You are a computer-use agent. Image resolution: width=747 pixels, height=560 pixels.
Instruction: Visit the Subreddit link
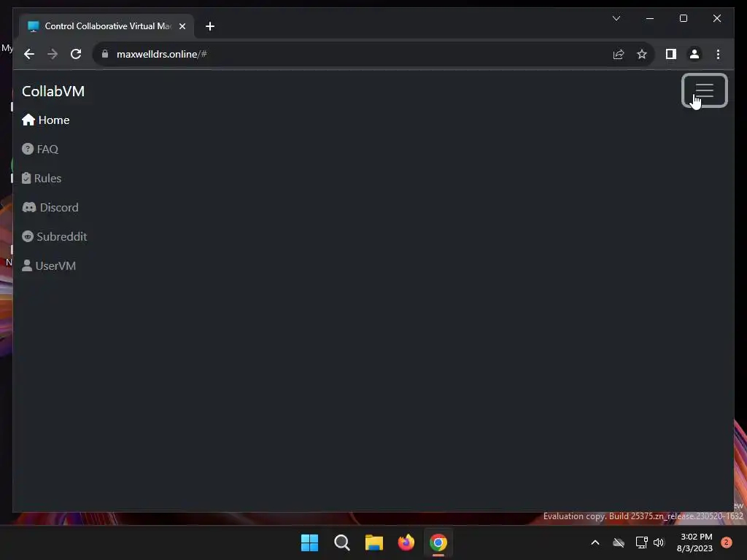coord(54,237)
